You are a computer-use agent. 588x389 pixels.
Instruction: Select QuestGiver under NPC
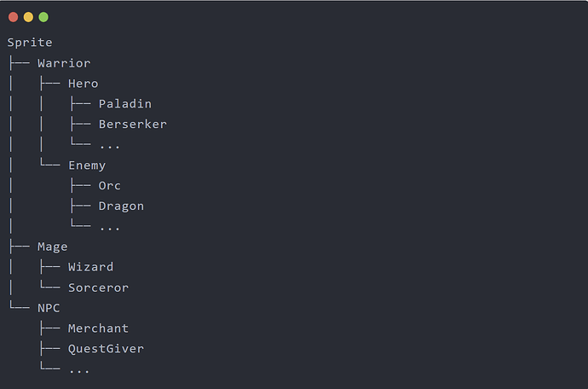point(107,349)
